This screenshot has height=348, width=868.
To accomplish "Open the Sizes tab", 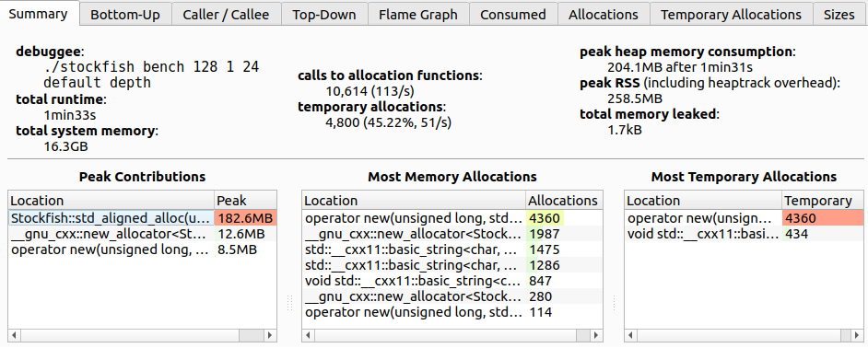I will [839, 15].
